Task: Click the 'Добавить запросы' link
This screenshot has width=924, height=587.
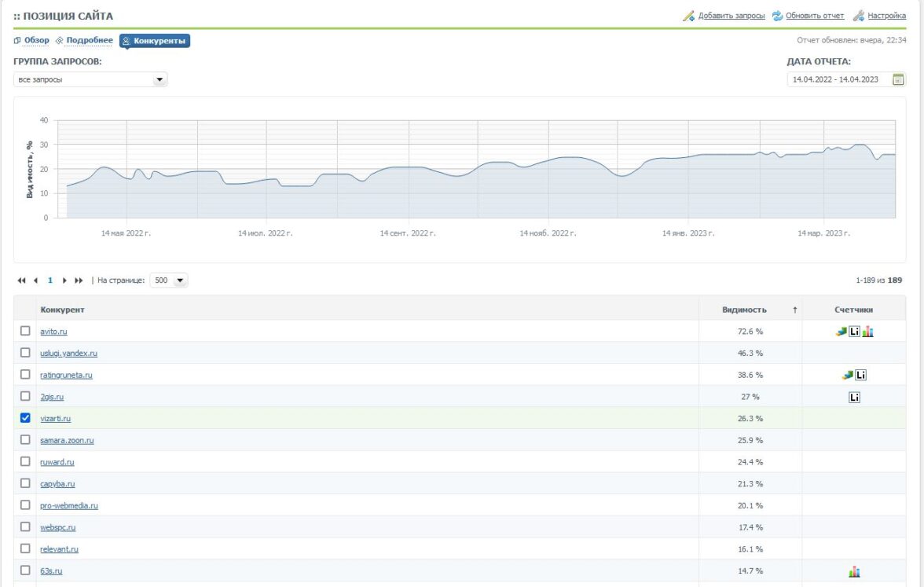Action: pos(731,16)
